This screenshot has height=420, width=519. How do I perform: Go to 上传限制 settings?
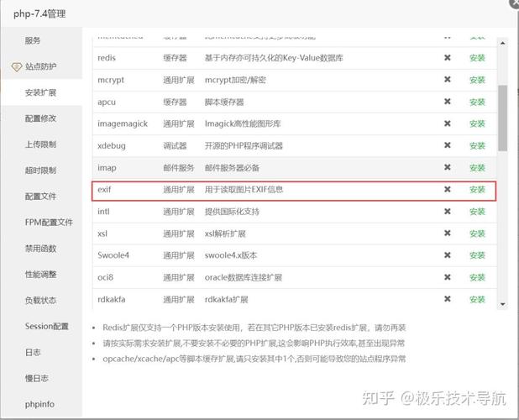pyautogui.click(x=40, y=144)
